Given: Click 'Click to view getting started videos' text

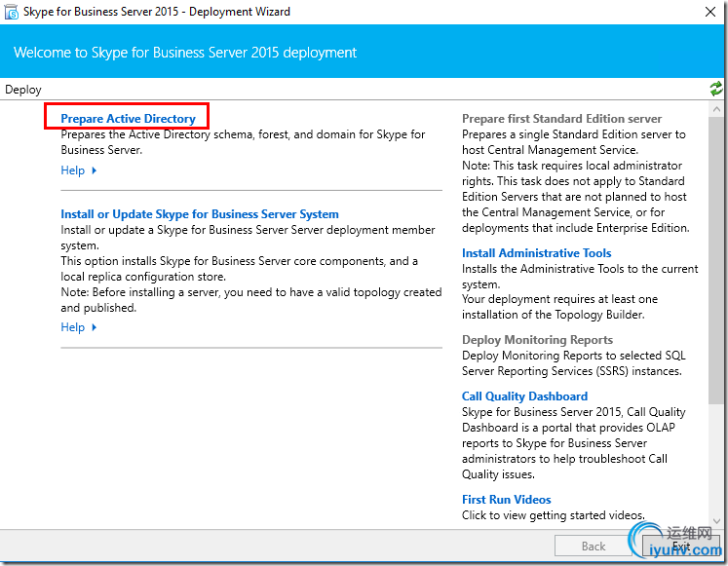Looking at the screenshot, I should click(554, 515).
